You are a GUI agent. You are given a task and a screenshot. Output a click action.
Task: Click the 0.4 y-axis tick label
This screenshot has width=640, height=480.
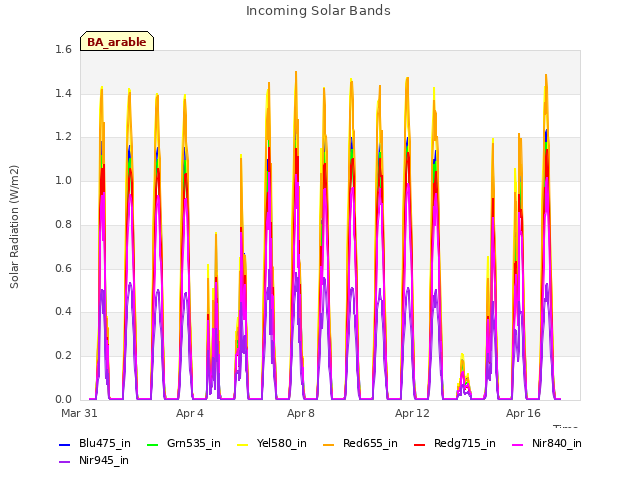click(63, 311)
